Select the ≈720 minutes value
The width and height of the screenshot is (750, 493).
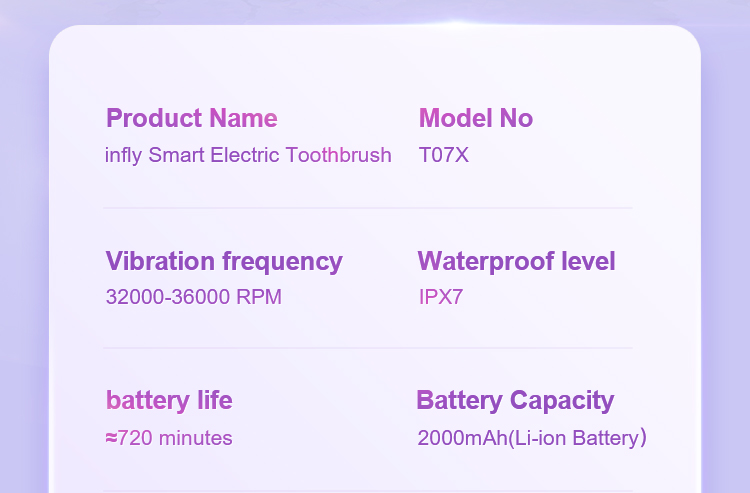click(x=169, y=438)
